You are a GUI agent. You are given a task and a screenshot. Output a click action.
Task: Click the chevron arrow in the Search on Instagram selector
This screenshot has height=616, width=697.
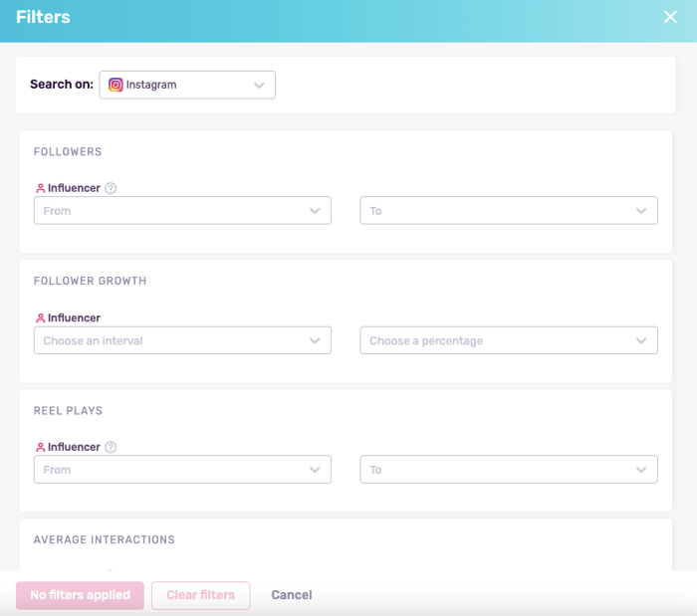coord(259,85)
